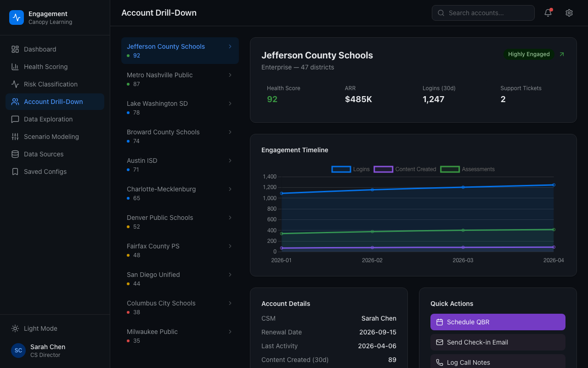588x368 pixels.
Task: Click the Data Exploration chat icon
Action: point(15,119)
